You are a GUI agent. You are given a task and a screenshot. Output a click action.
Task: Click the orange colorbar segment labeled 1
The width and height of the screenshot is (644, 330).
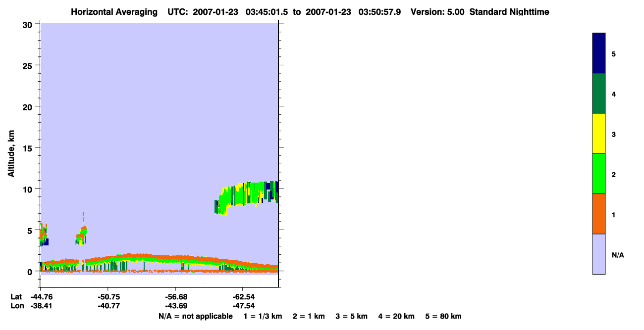(x=599, y=214)
